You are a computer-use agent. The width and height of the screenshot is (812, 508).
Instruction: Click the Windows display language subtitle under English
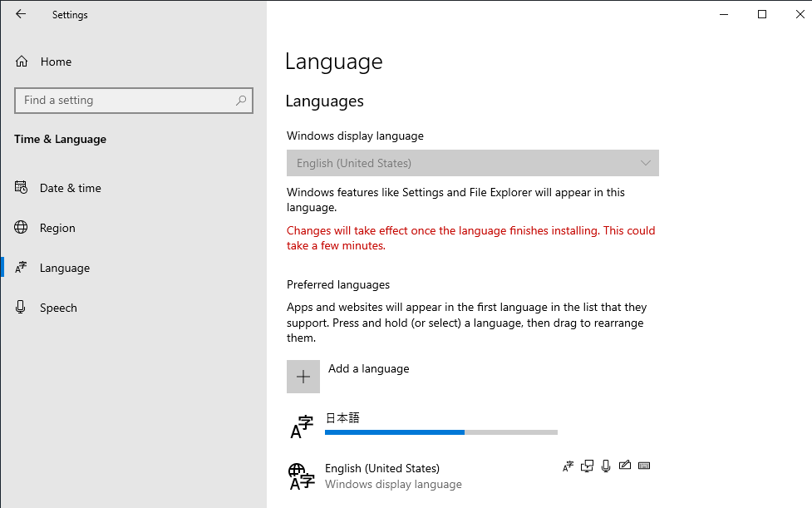394,485
